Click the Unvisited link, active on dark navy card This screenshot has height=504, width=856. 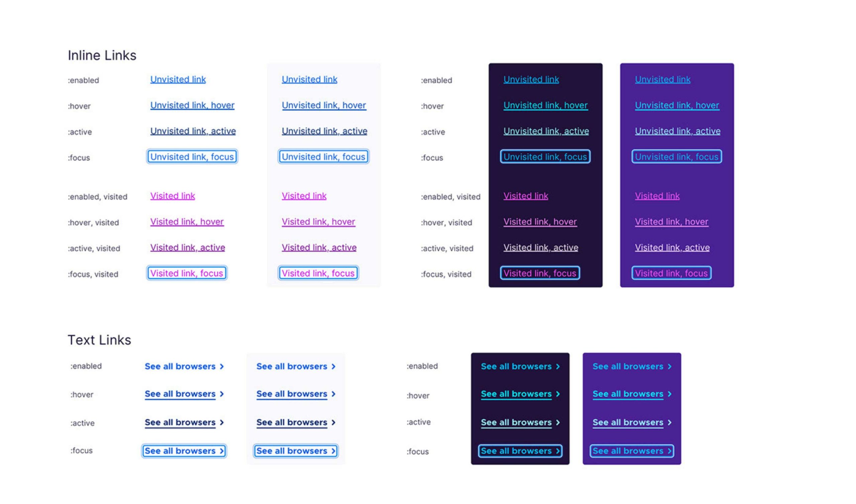tap(546, 131)
